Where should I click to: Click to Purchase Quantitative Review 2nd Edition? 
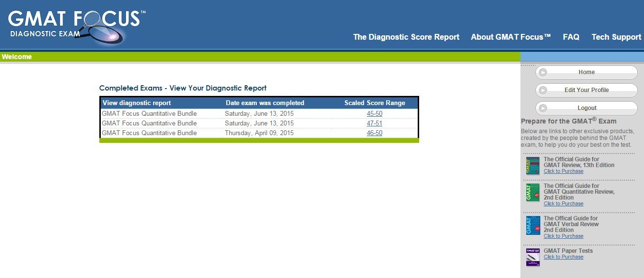564,203
